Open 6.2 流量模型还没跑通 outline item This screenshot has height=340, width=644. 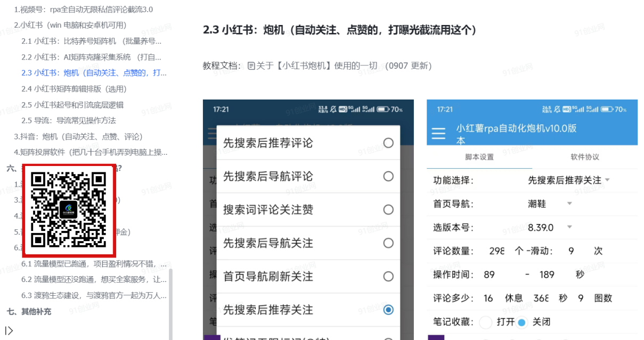94,279
